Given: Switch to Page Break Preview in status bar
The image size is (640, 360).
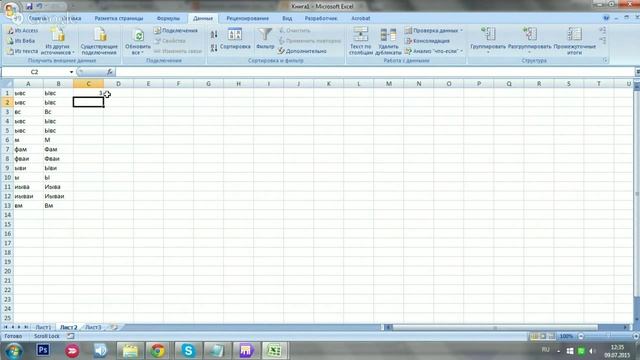Looking at the screenshot, I should [x=551, y=336].
